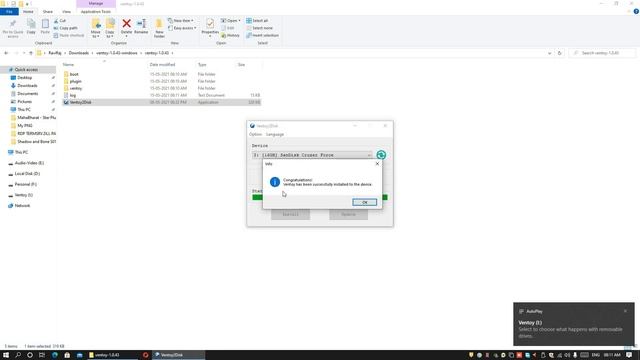Click Pin to Quick access
The width and height of the screenshot is (640, 360).
coord(13,29)
